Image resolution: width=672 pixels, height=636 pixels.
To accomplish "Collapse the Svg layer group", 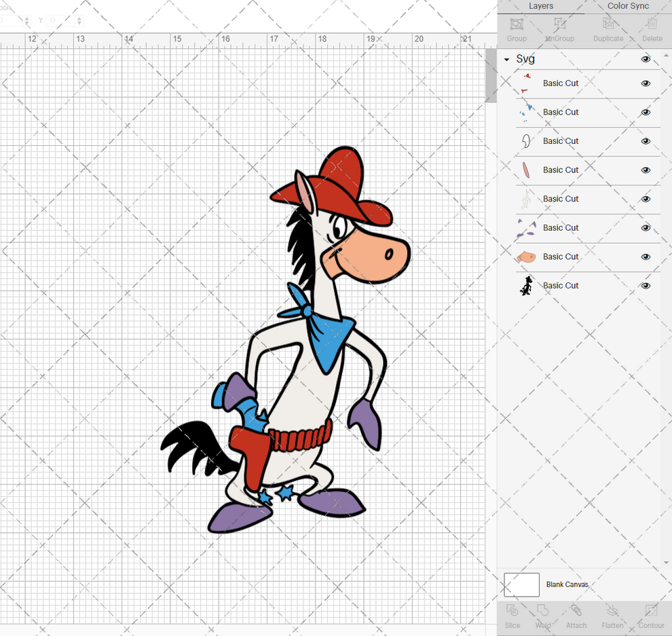I will click(x=505, y=59).
